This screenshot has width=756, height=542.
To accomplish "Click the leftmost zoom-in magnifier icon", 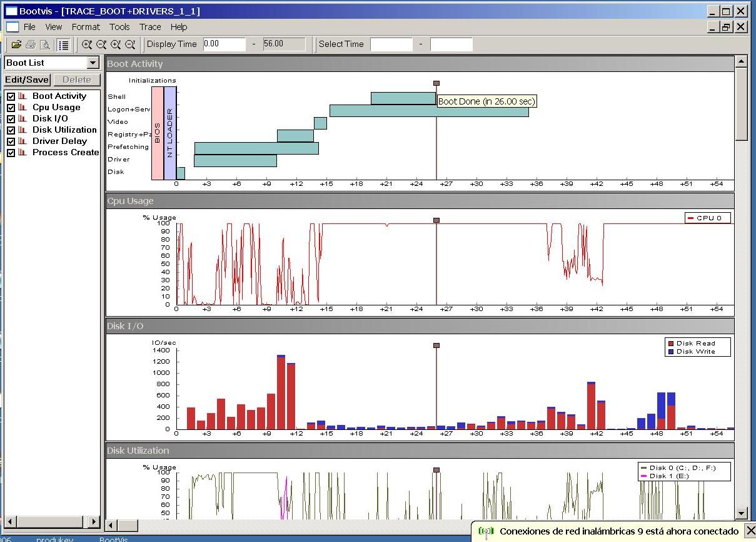I will click(87, 44).
